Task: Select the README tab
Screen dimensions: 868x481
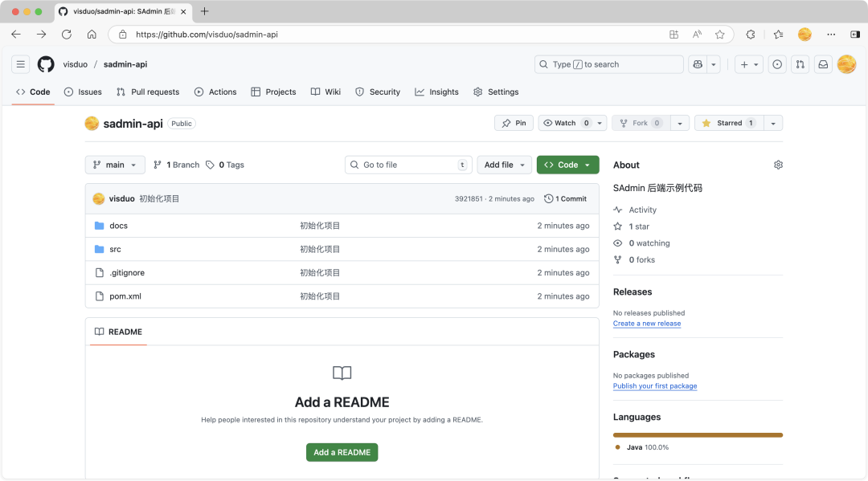Action: [118, 332]
